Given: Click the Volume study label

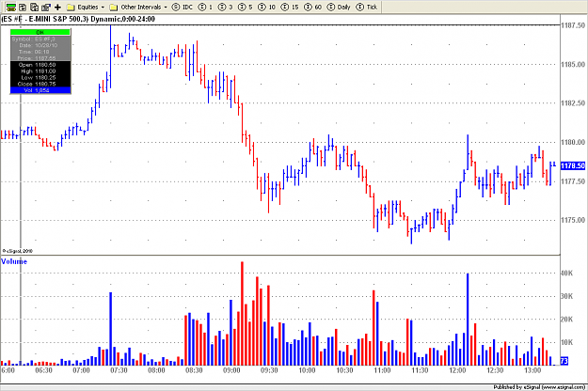Looking at the screenshot, I should point(14,261).
